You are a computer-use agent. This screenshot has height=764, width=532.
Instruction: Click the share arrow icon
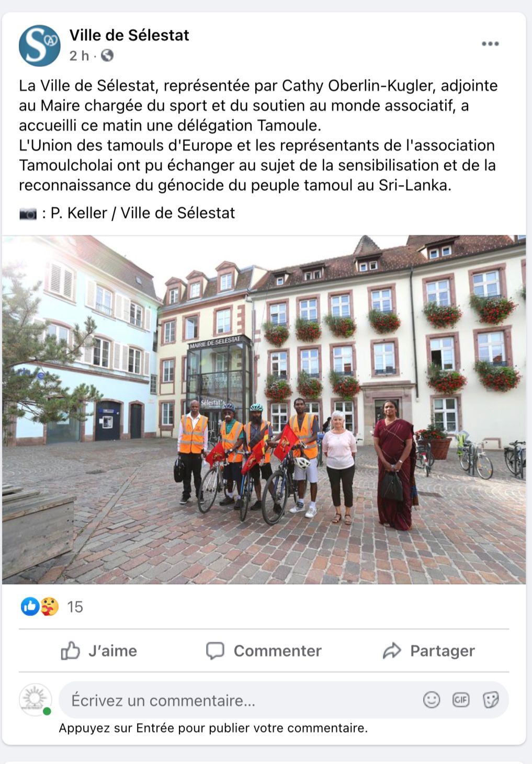coord(392,651)
